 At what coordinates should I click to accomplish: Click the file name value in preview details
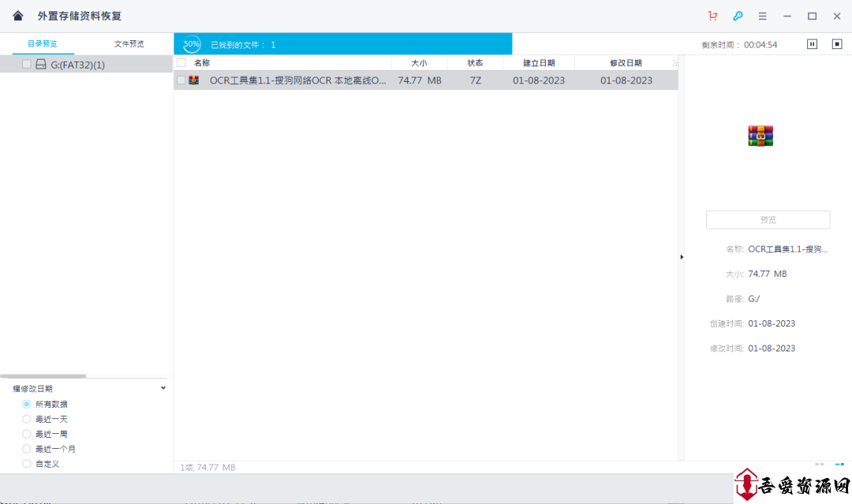[788, 249]
